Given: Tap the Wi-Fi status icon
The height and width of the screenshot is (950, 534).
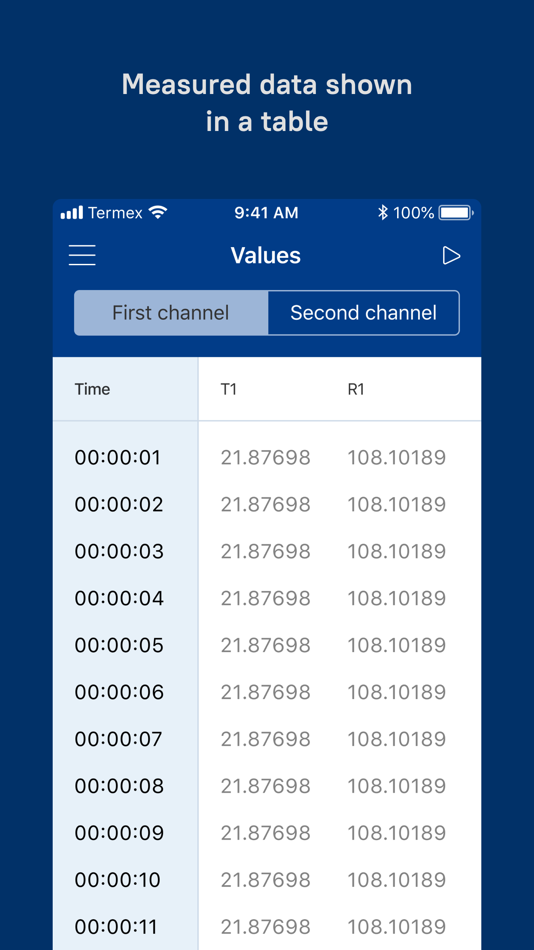Looking at the screenshot, I should [x=158, y=213].
